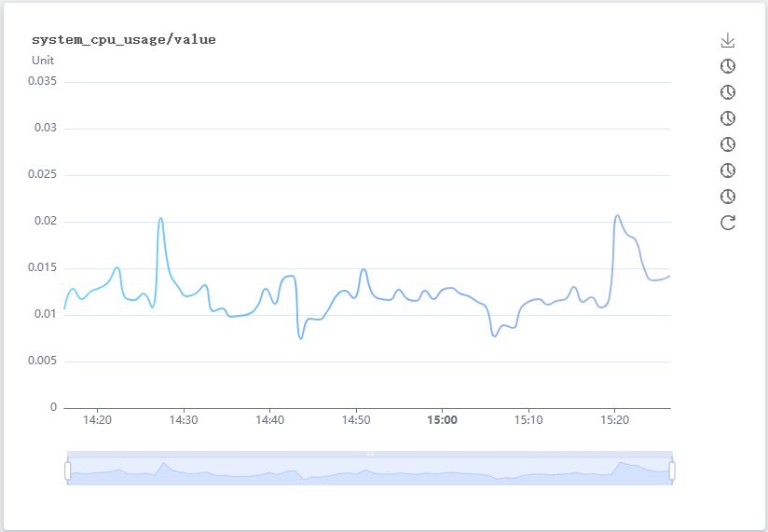Click the right handle of the zoom slider
The width and height of the screenshot is (768, 532).
click(672, 471)
